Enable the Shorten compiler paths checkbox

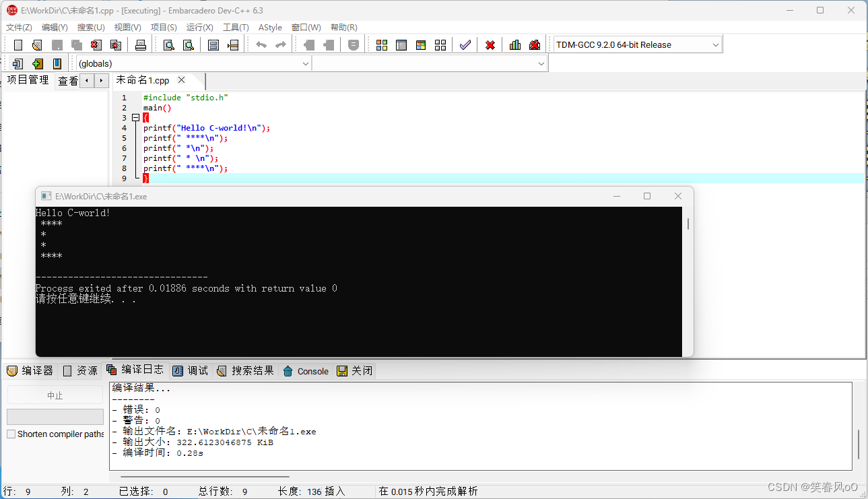(x=11, y=434)
